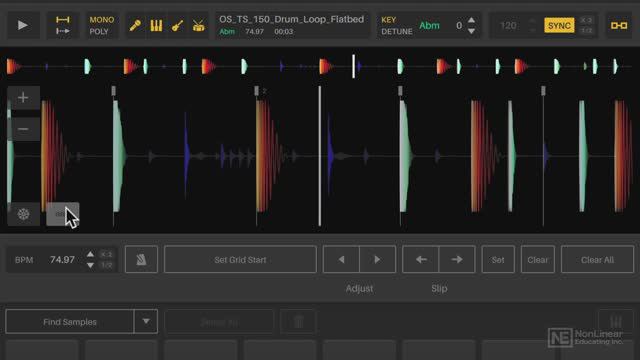The height and width of the screenshot is (360, 640).
Task: Switch to MONO mode
Action: point(102,20)
